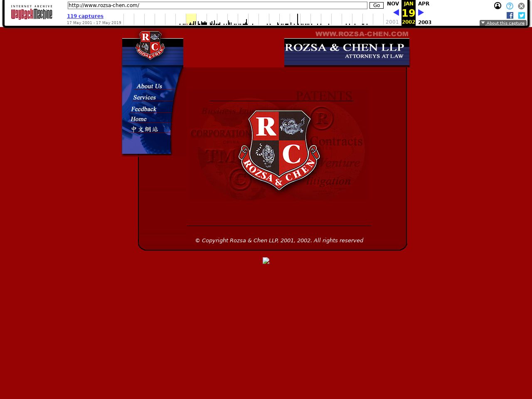Open the About Us menu item
Screen dimensions: 532x399
click(149, 86)
